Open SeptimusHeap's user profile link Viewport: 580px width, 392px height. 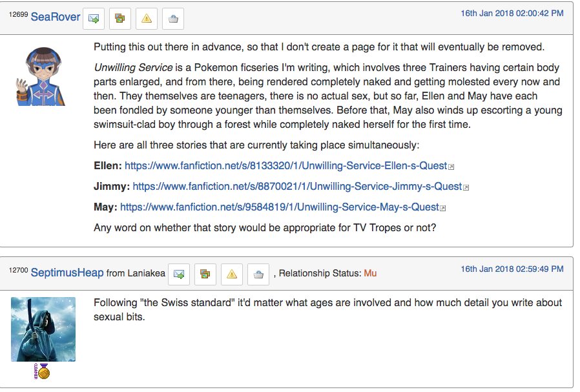coord(67,273)
